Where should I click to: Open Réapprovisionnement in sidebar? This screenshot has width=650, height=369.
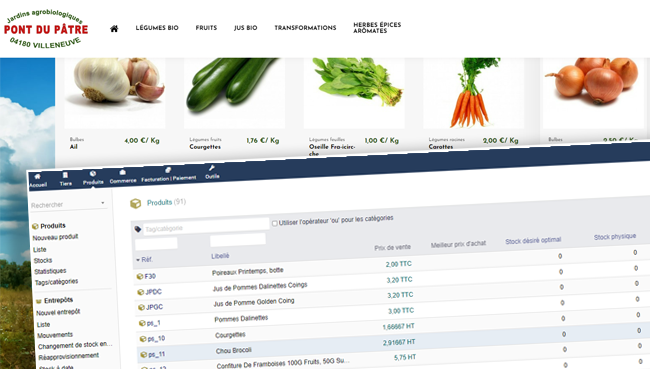click(69, 357)
